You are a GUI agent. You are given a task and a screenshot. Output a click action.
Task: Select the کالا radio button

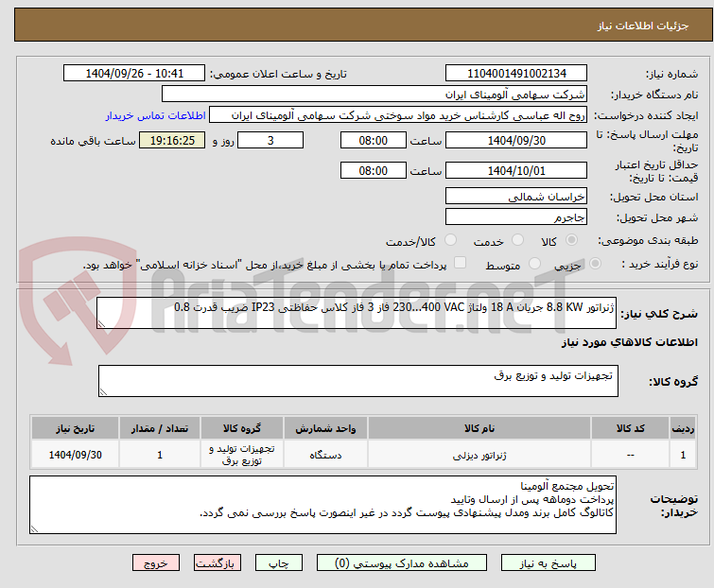pos(571,240)
